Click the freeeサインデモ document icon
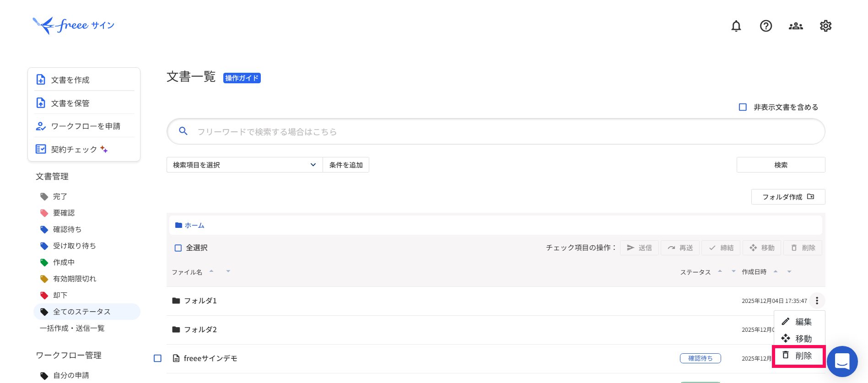Screen dimensions: 868x383 (176, 358)
